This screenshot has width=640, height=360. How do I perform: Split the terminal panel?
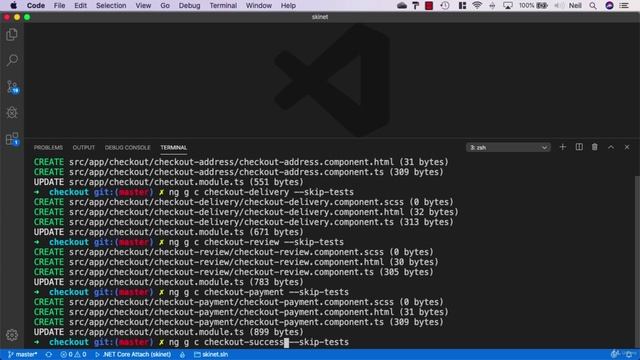click(x=579, y=147)
